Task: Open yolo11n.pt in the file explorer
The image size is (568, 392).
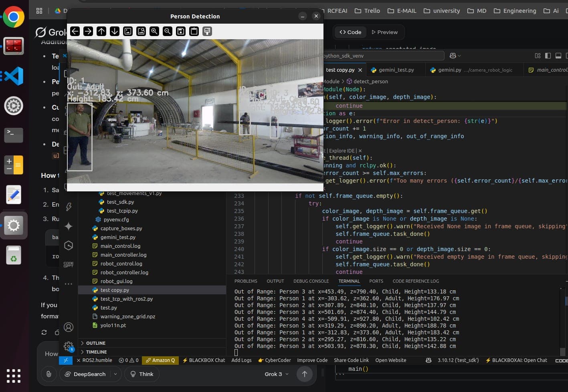Action: (x=113, y=325)
